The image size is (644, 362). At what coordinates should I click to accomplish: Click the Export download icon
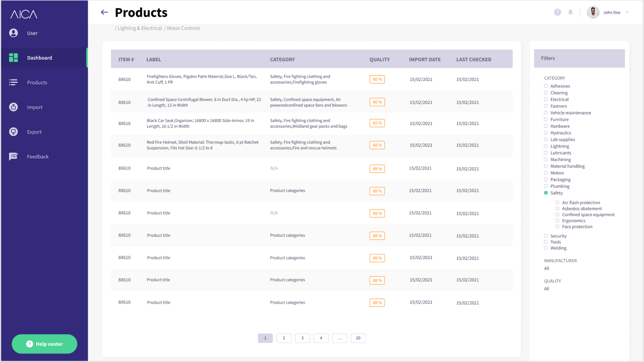point(13,132)
